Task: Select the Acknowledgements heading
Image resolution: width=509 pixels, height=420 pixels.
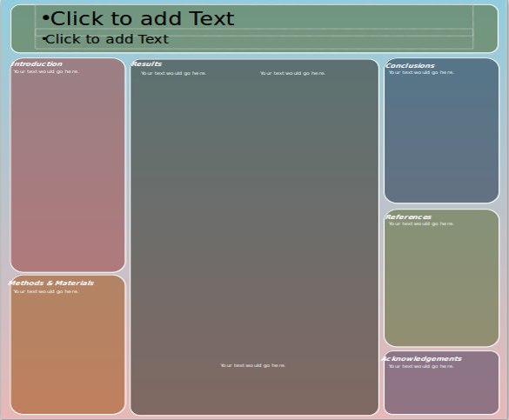Action: coord(422,359)
